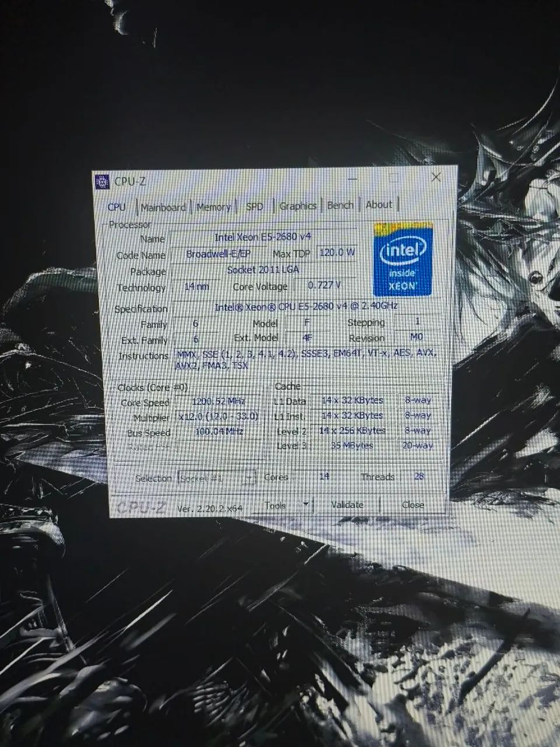
Task: Click the Cores value 14
Action: pos(324,476)
